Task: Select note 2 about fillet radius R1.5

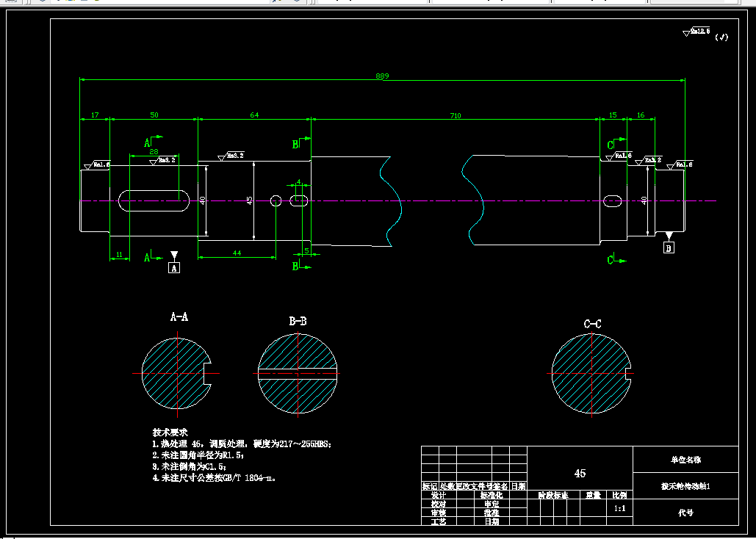Action: (x=198, y=455)
